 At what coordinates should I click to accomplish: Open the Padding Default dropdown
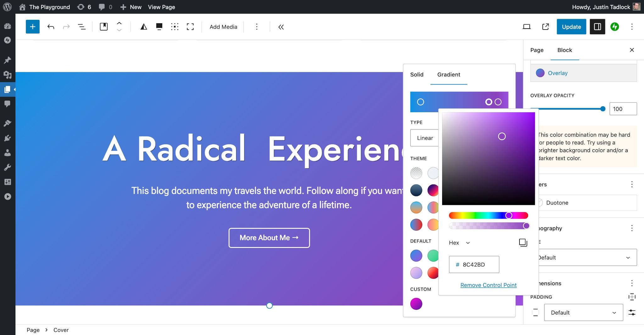(583, 312)
